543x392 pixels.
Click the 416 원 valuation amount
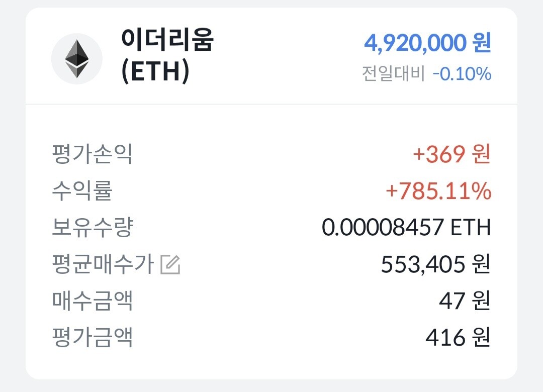pos(457,338)
